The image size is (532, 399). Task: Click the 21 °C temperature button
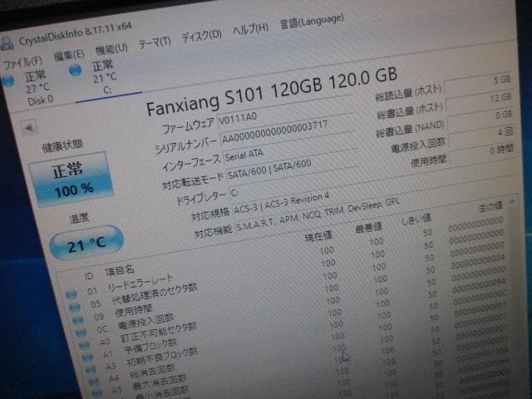click(86, 244)
